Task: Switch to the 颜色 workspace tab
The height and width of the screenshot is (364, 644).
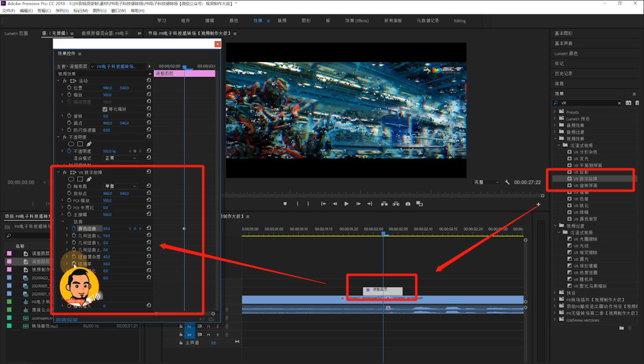Action: tap(234, 20)
